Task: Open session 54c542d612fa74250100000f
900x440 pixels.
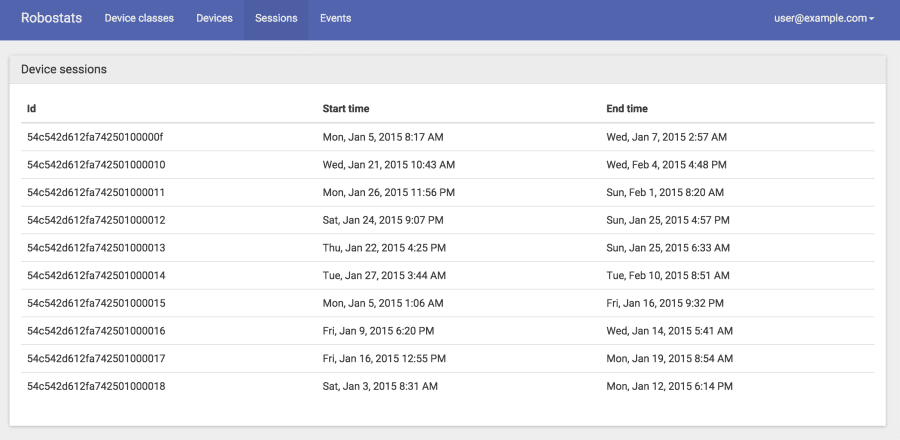Action: tap(95, 137)
